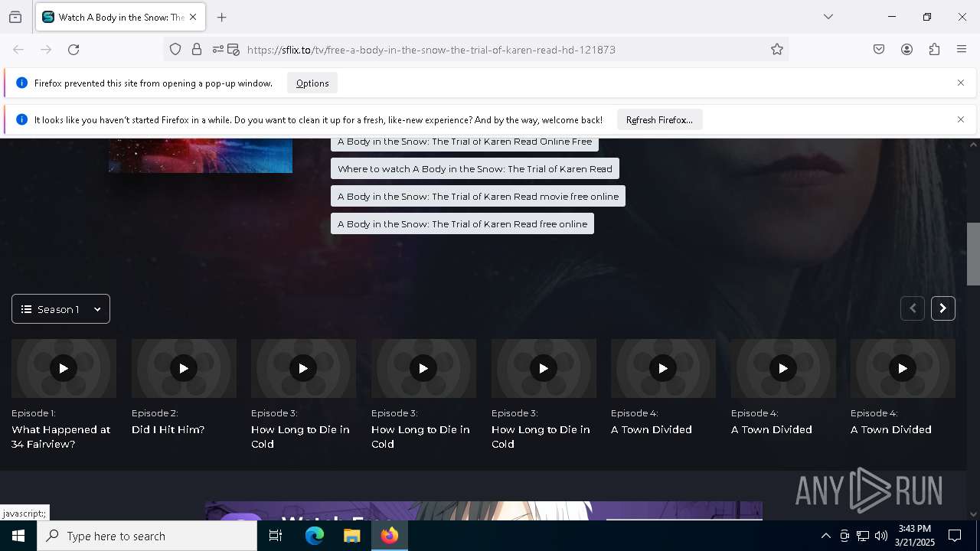Viewport: 980px width, 551px height.
Task: Close the Watch A Body in the Snow tab
Action: [193, 17]
